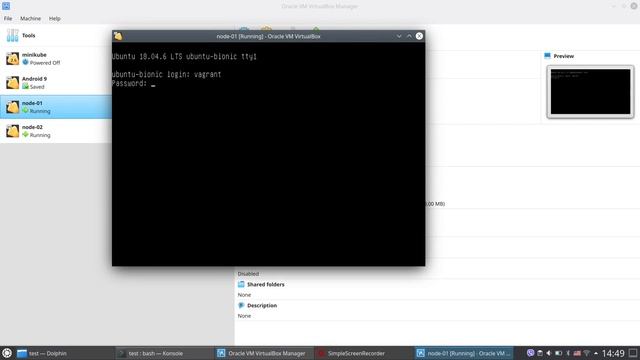Click the node-01 VM window title icon
Image resolution: width=640 pixels, height=360 pixels.
point(118,36)
